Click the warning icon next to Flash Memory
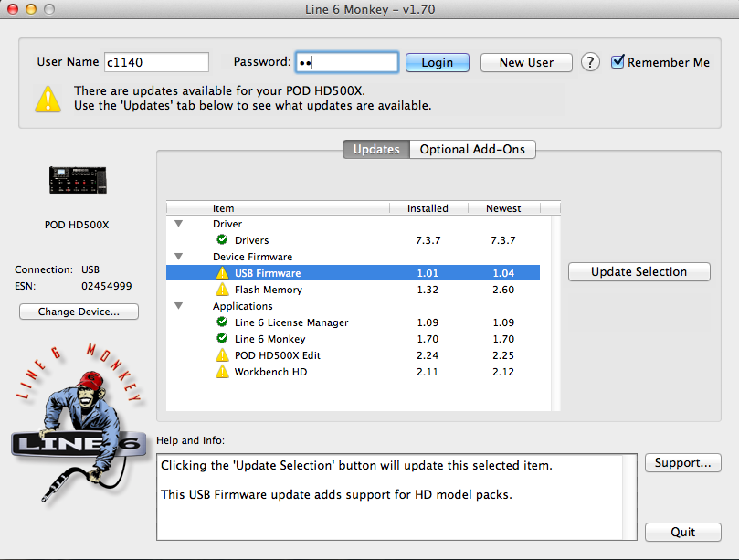Screen dimensions: 739x560 (222, 290)
